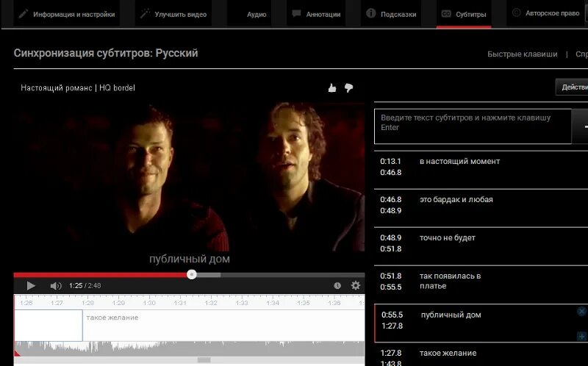Select the Субтитры tab

(464, 14)
